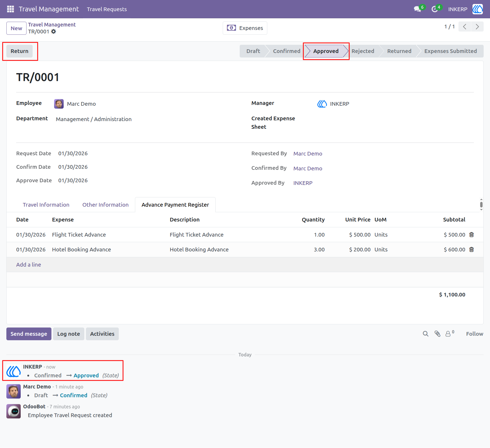Click the New button
The image size is (490, 448).
pos(16,28)
